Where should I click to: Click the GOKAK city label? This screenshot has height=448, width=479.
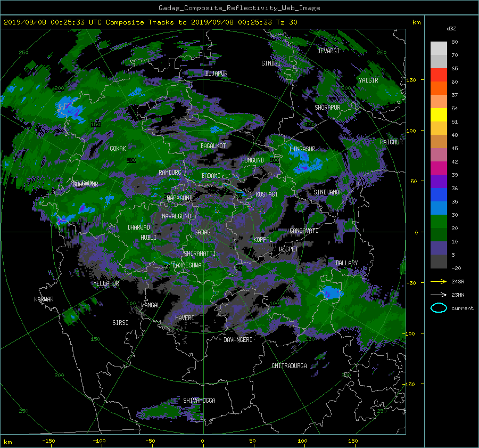pyautogui.click(x=118, y=148)
